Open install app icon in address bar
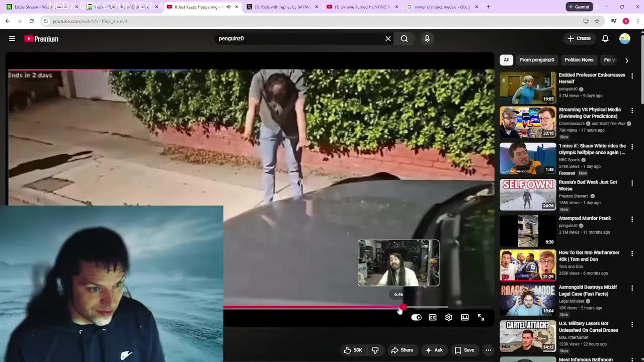 pos(586,21)
